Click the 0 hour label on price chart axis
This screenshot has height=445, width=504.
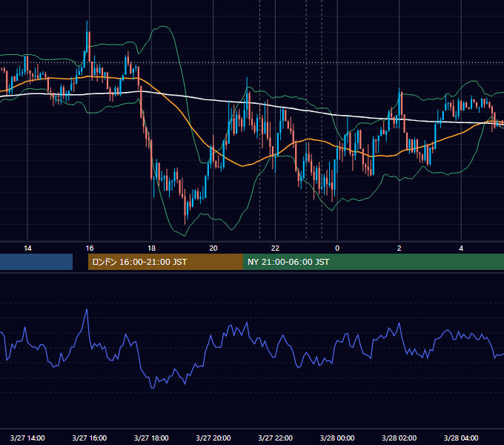click(337, 248)
